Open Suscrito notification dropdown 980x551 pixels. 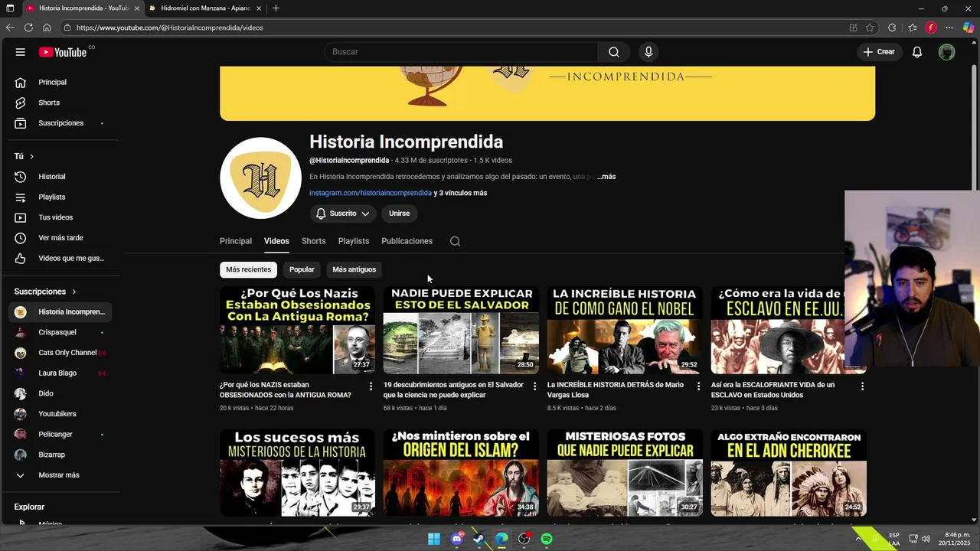tap(343, 214)
